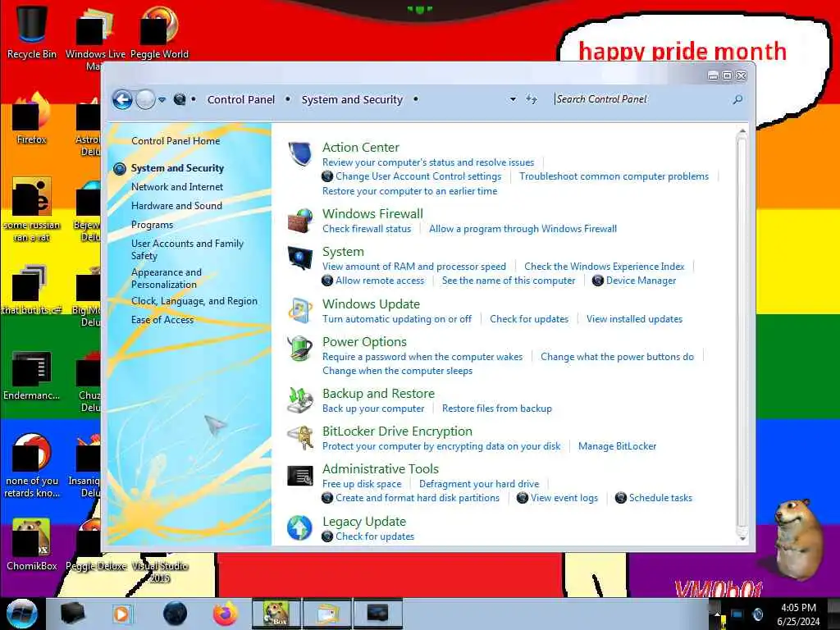Click the volume icon in system tray

coord(757,614)
